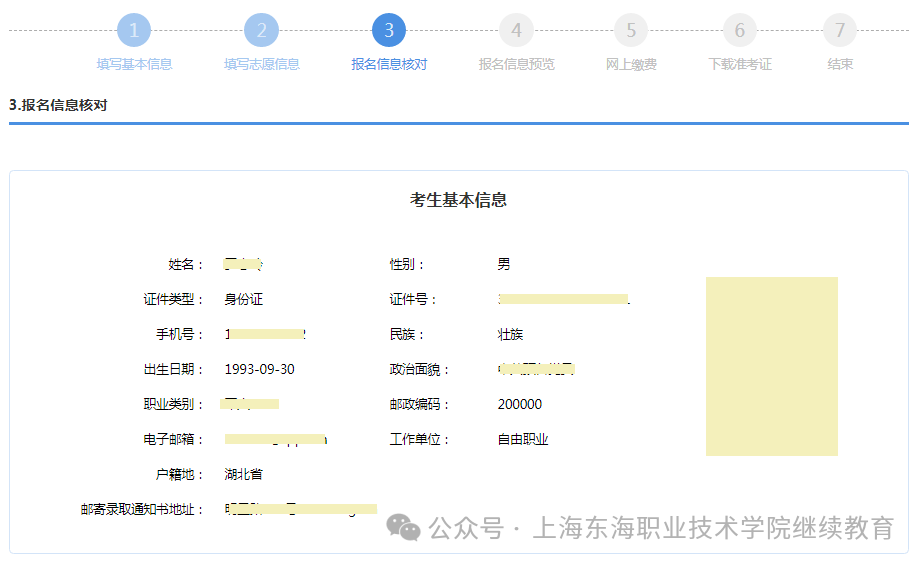Click the WeChat logo in watermark
The image size is (924, 565).
[404, 528]
